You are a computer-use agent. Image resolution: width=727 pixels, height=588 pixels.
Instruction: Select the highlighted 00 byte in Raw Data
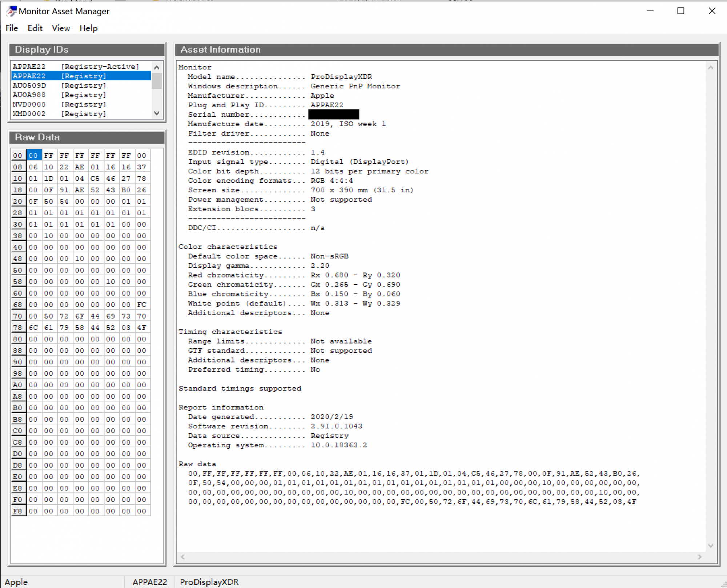(33, 155)
